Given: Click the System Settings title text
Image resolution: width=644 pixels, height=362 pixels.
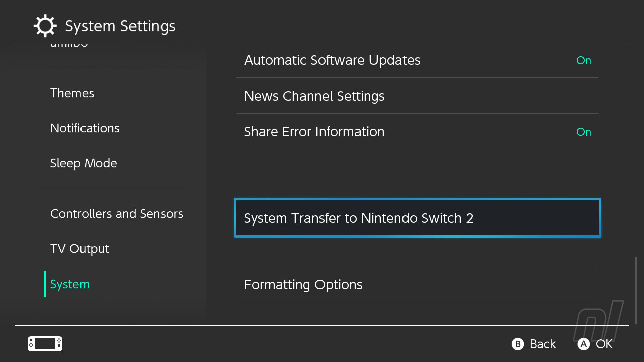Looking at the screenshot, I should click(120, 26).
